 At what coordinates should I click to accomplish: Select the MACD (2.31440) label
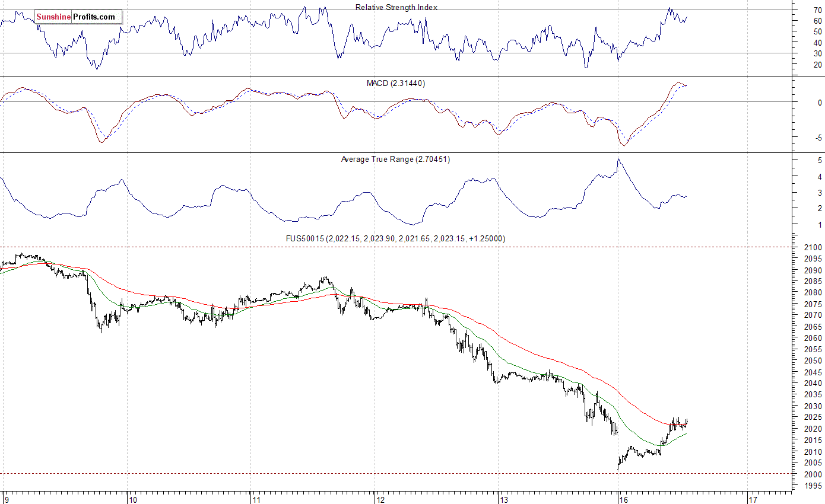tap(396, 83)
